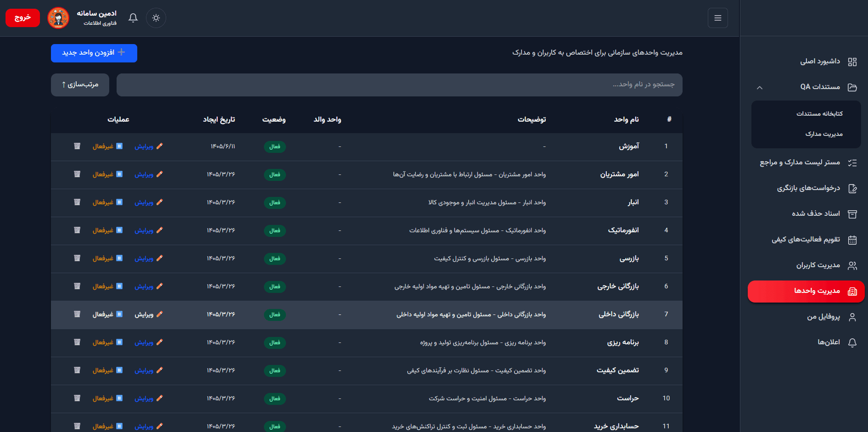Click the trash icon for بازرگانی داخلی

coord(77,314)
